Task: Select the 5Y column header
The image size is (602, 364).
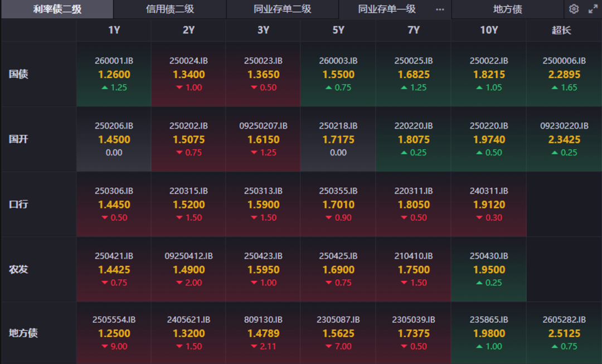Action: click(x=338, y=30)
